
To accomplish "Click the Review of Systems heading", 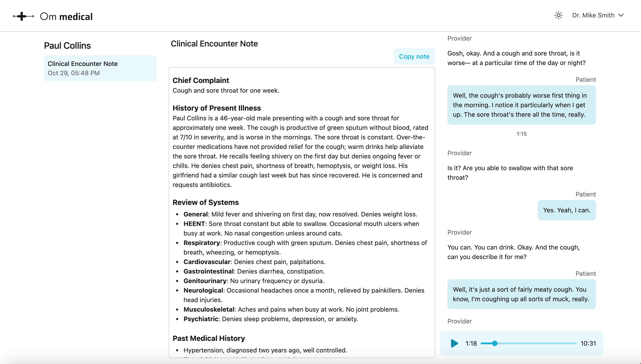I will (205, 202).
